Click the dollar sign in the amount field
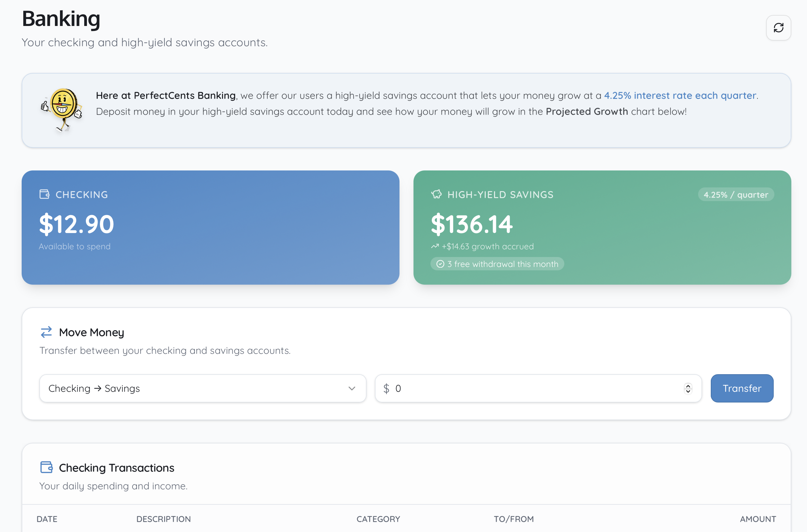Image resolution: width=807 pixels, height=532 pixels. click(x=386, y=388)
